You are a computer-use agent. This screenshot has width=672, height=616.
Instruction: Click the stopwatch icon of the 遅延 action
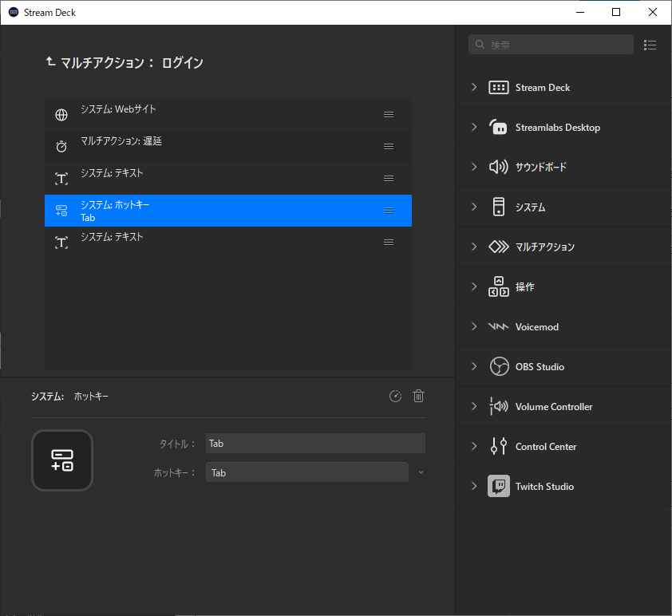coord(61,147)
